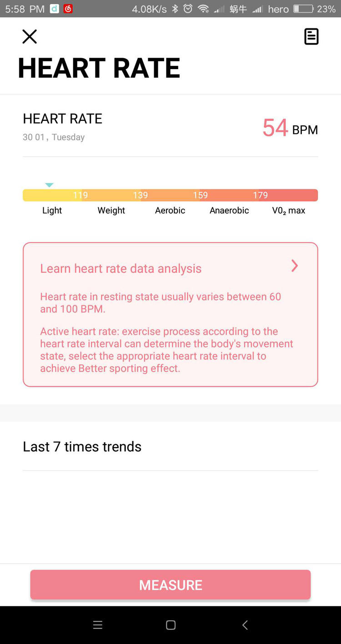Viewport: 341px width, 644px height.
Task: Expand Learn heart rate data analysis chevron
Action: point(295,266)
